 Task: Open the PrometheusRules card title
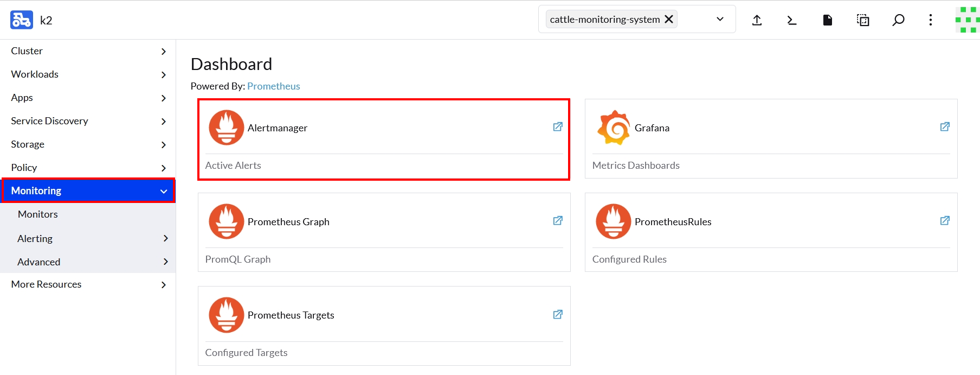tap(673, 221)
